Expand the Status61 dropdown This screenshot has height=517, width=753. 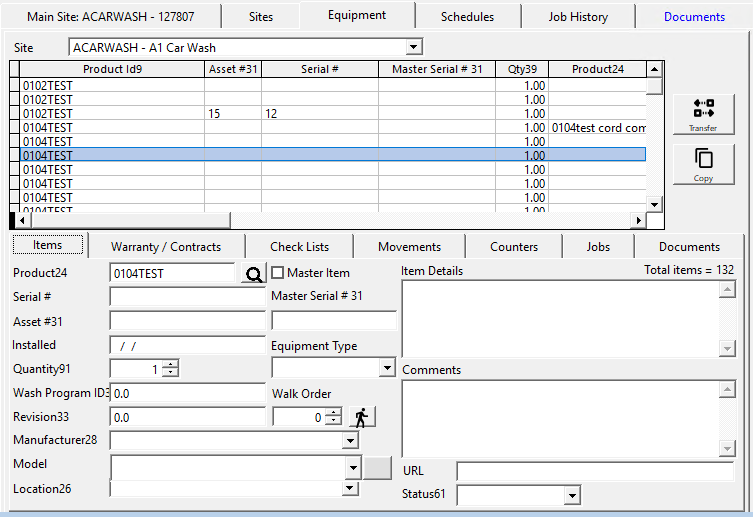[572, 495]
